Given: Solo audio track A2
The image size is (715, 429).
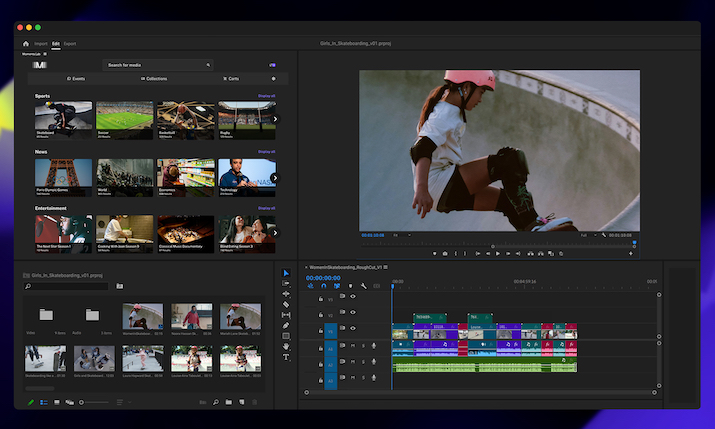Looking at the screenshot, I should (363, 362).
